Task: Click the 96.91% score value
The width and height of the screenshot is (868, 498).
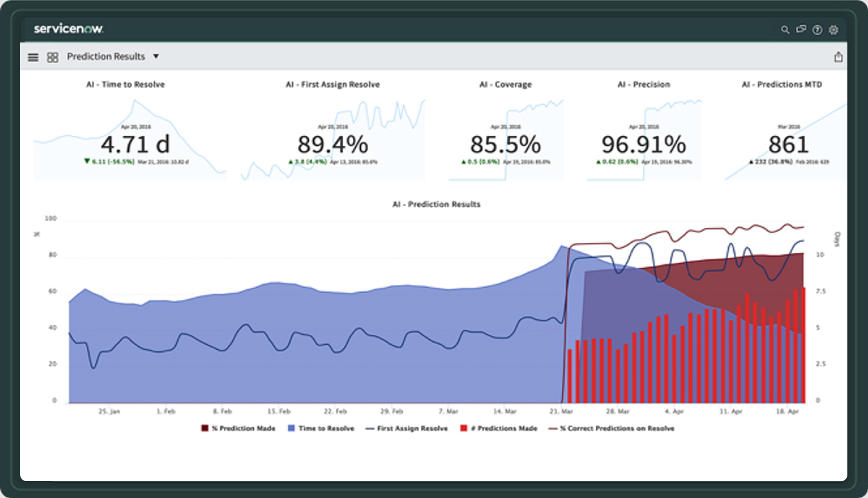Action: [644, 144]
